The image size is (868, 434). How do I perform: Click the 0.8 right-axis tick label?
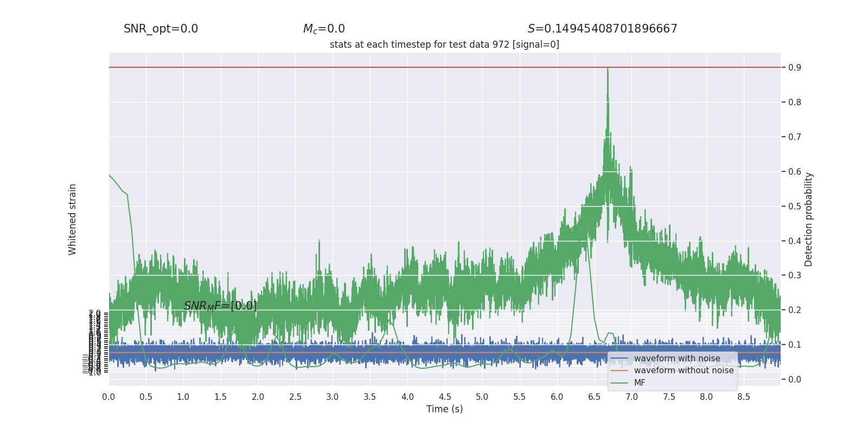795,102
